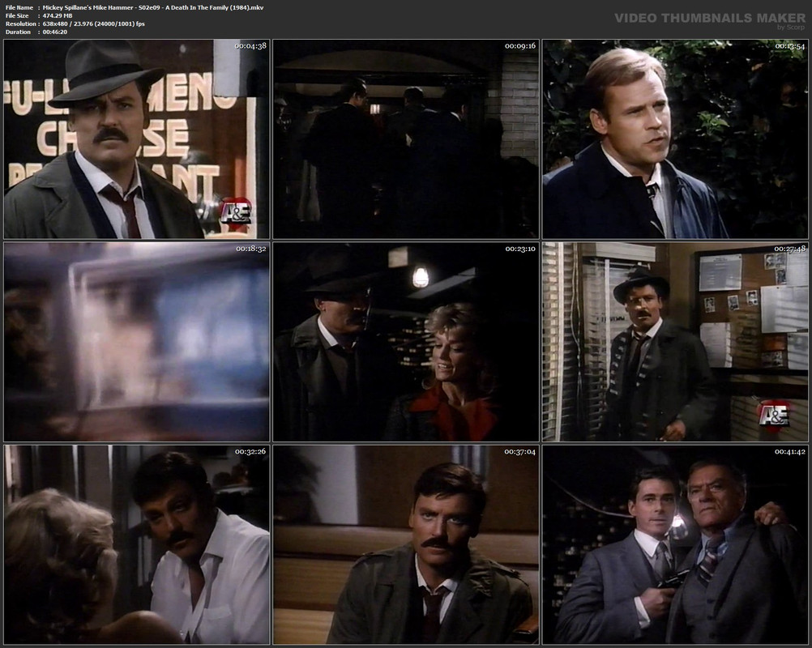Image resolution: width=812 pixels, height=648 pixels.
Task: Click the 00:13:54 timestamp label
Action: tap(789, 45)
